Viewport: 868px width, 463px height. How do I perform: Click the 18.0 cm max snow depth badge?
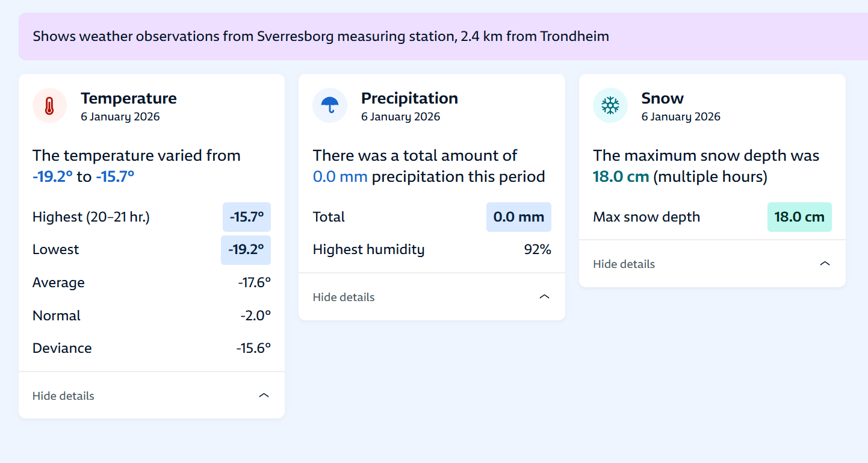coord(799,217)
